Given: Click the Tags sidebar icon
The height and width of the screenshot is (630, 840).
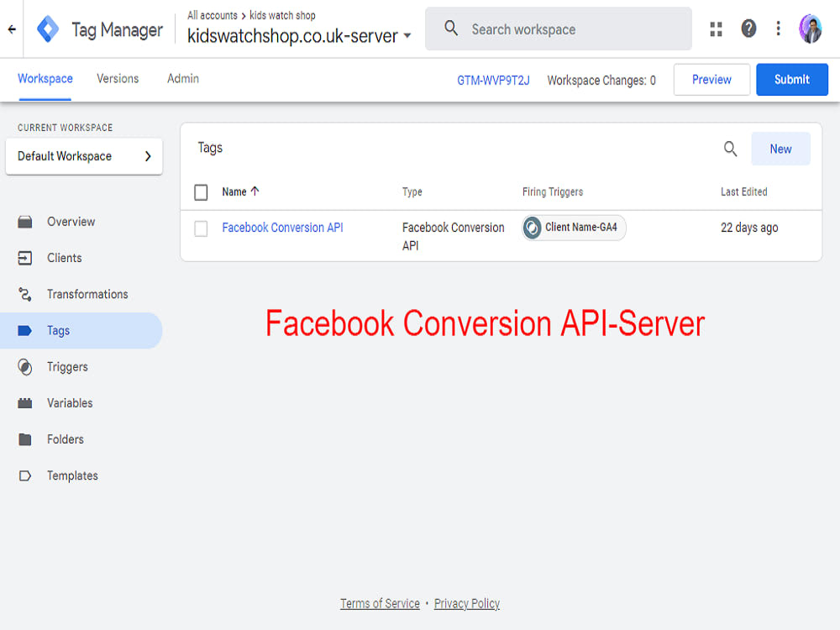Looking at the screenshot, I should tap(24, 330).
